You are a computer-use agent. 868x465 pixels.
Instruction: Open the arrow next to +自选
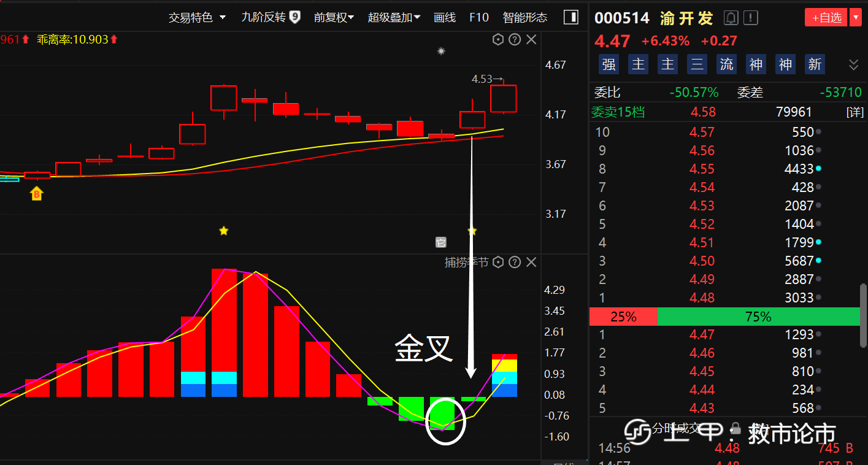click(856, 18)
